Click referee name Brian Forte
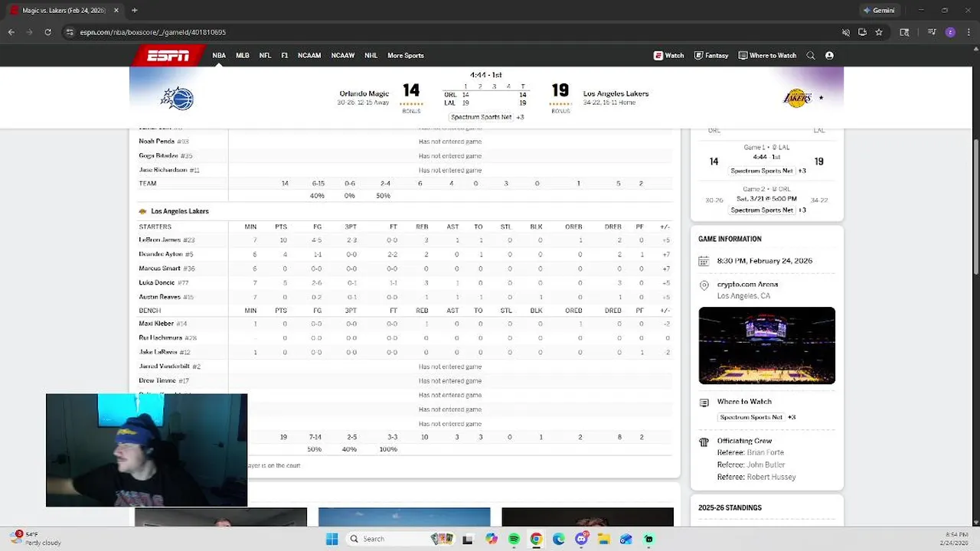This screenshot has width=980, height=551. click(x=765, y=452)
